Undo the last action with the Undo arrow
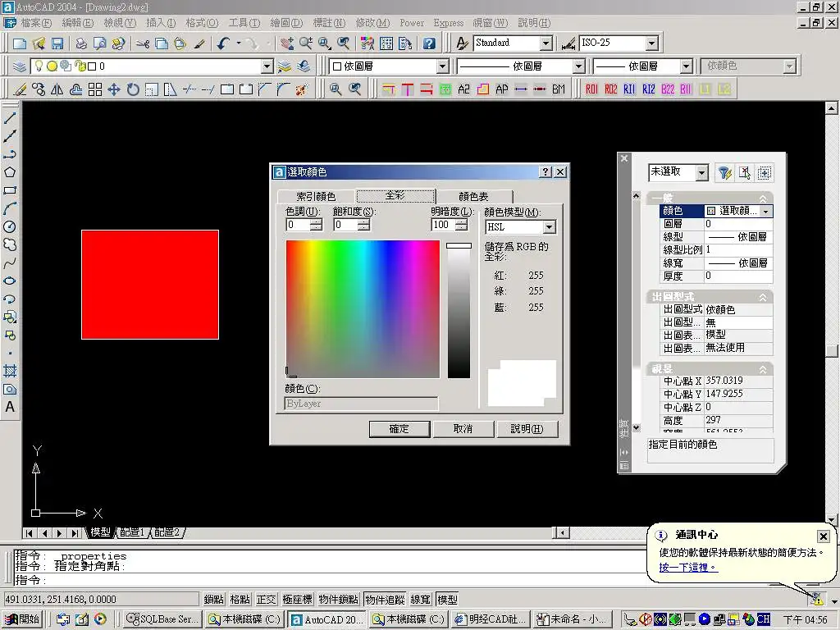The width and height of the screenshot is (840, 630). pyautogui.click(x=223, y=43)
